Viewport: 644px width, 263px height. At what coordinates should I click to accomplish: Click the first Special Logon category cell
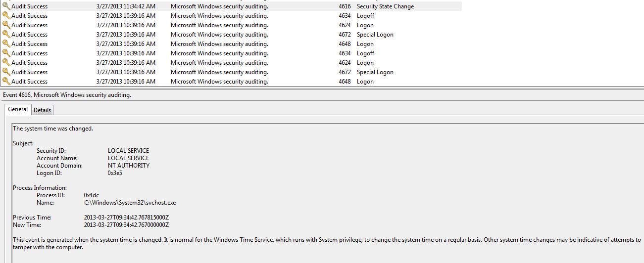click(375, 35)
